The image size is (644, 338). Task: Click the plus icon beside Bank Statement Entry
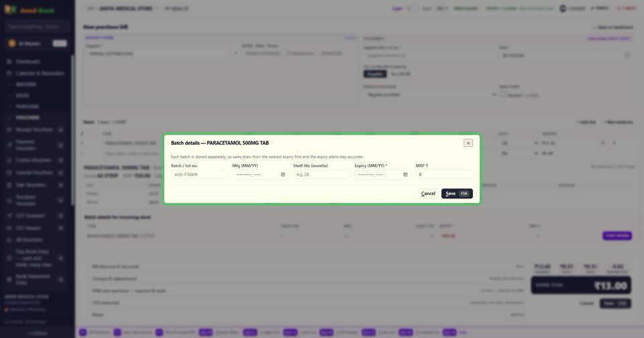click(61, 279)
